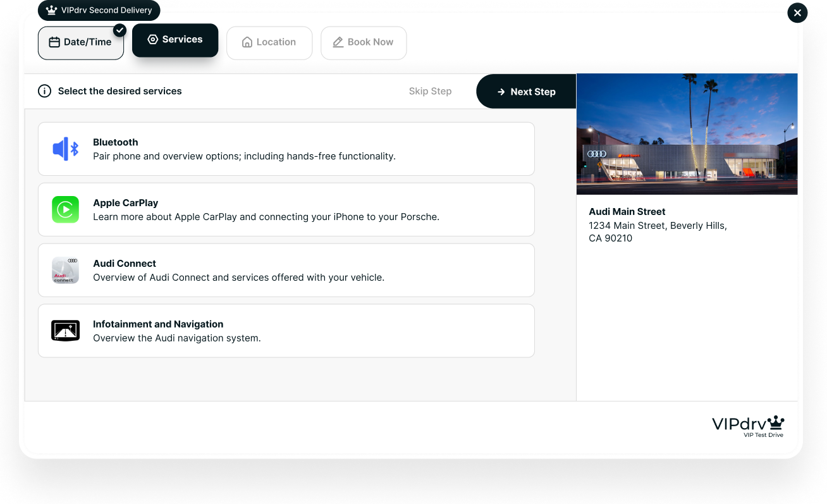Select the Services step tab
827x504 pixels.
pos(175,40)
